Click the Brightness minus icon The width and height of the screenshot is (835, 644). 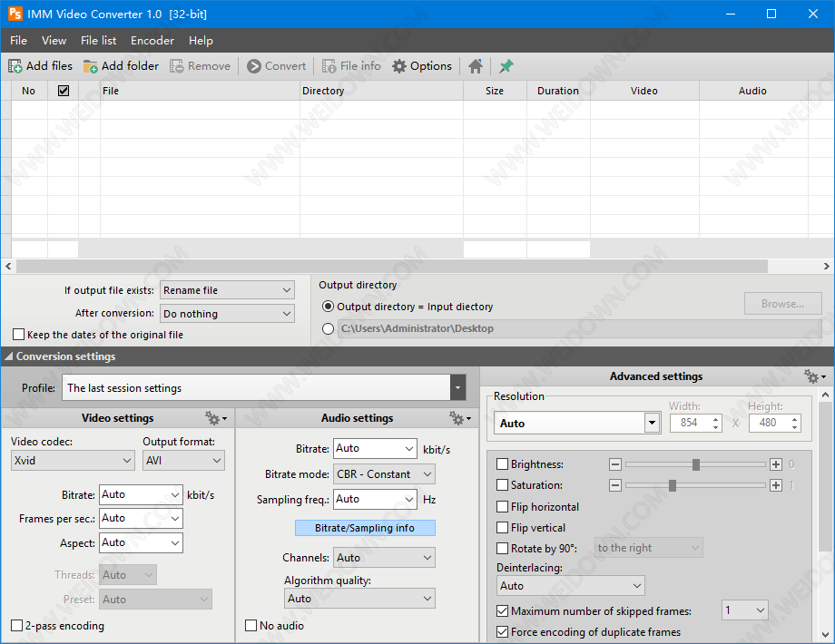615,464
